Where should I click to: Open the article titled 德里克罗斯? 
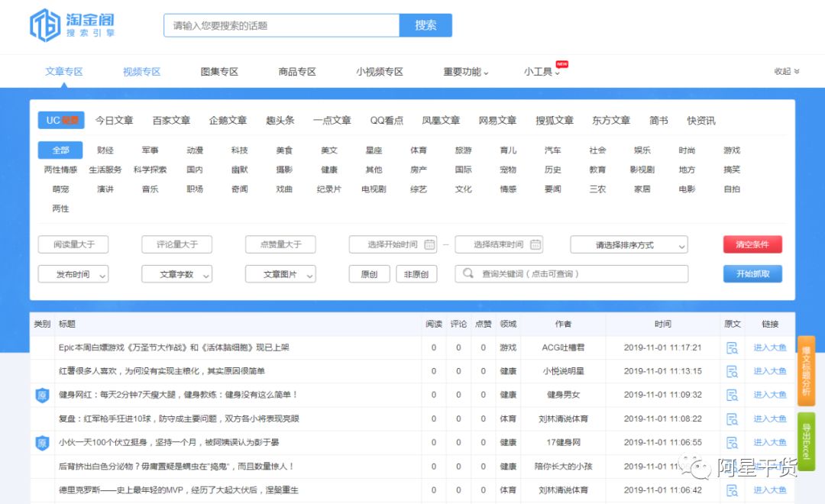tap(178, 490)
